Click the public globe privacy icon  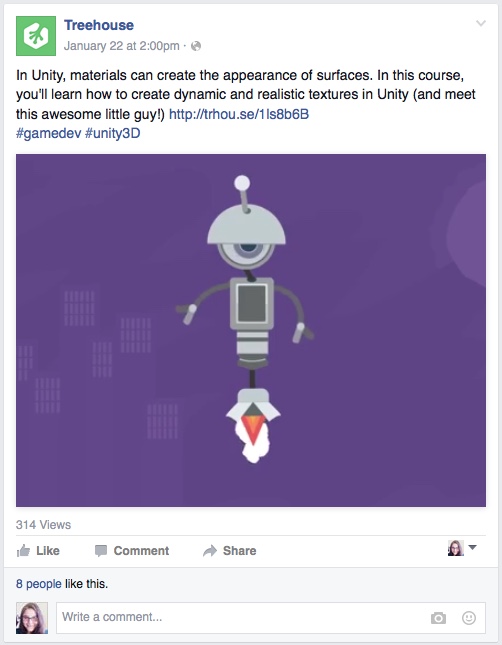(x=196, y=46)
